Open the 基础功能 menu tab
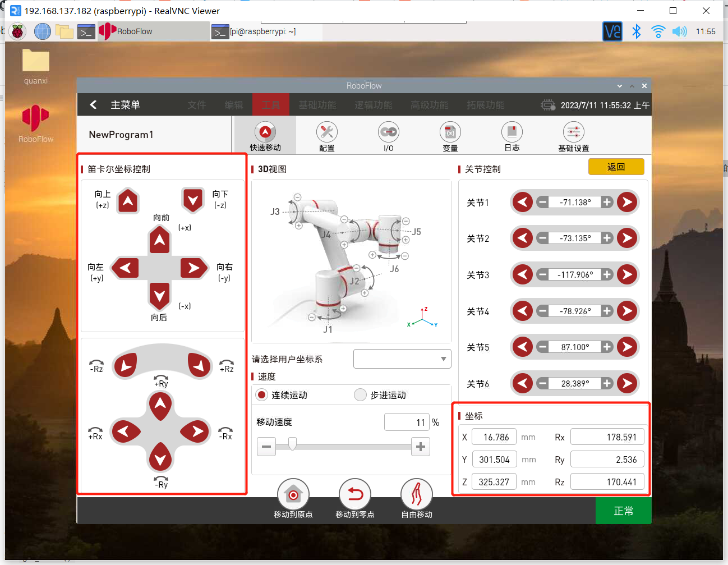The width and height of the screenshot is (728, 565). pos(317,105)
